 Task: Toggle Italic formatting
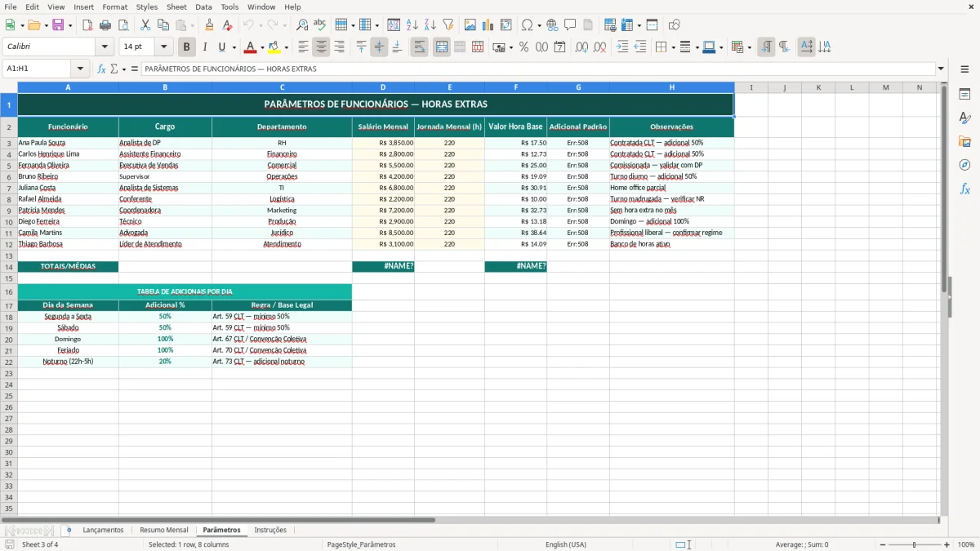(x=205, y=47)
